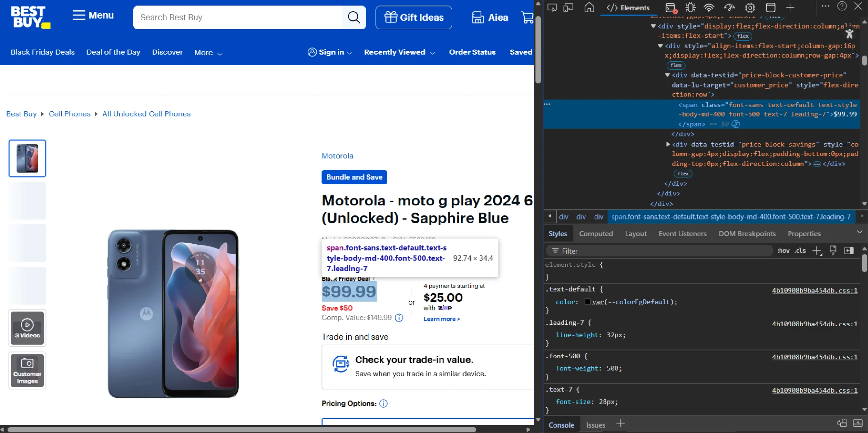Open the Memory tool in DevTools

(750, 7)
